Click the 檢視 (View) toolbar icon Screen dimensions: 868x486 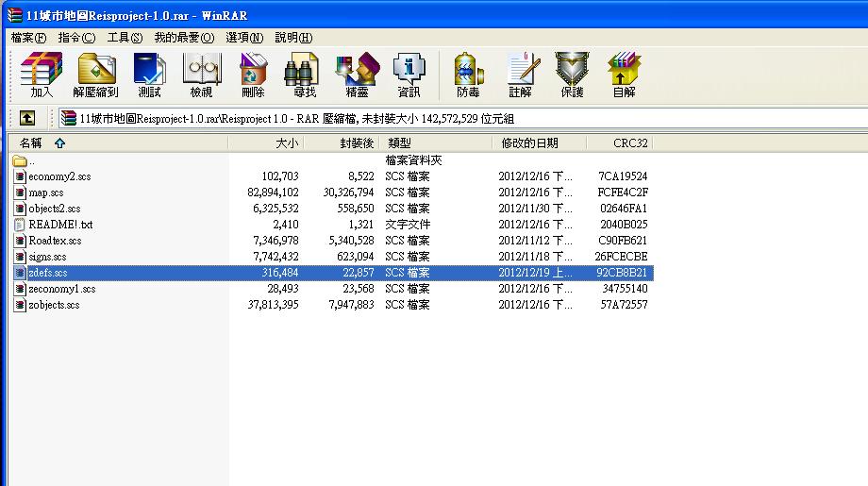click(x=202, y=75)
